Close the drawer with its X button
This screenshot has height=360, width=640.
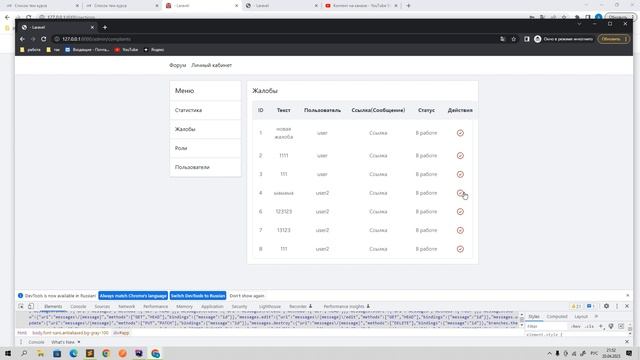[x=627, y=342]
